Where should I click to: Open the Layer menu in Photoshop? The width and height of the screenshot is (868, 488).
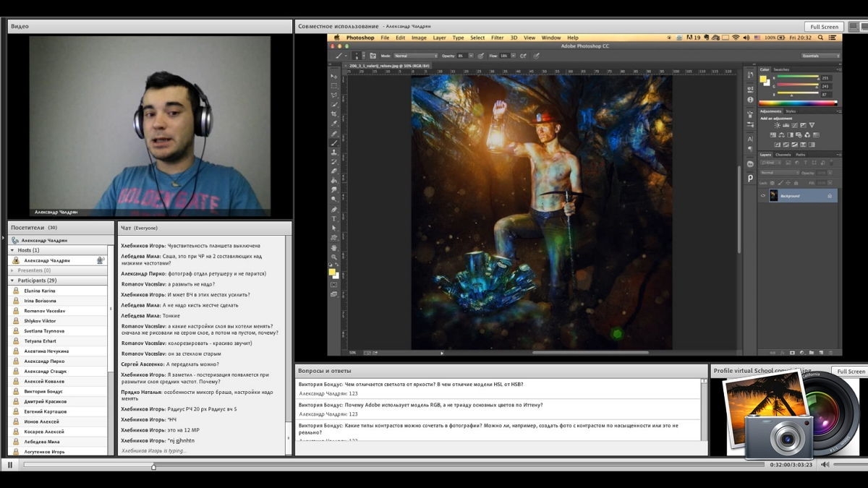pyautogui.click(x=440, y=38)
